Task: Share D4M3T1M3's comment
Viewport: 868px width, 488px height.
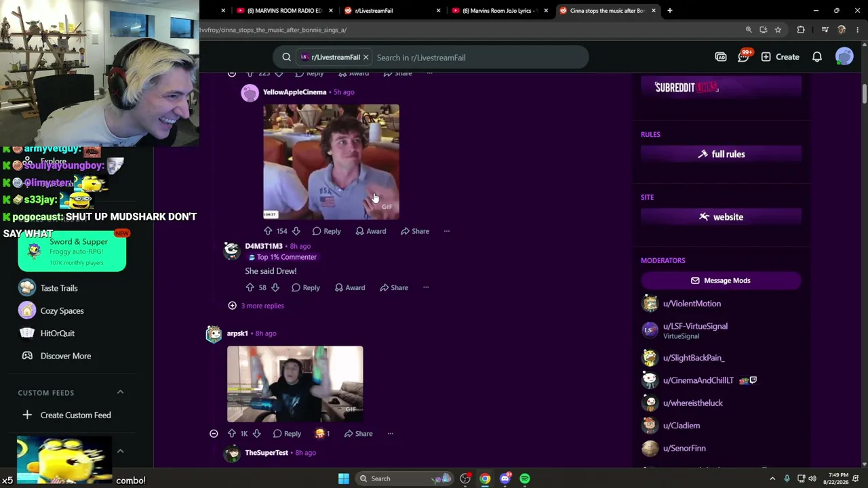Action: pyautogui.click(x=394, y=287)
